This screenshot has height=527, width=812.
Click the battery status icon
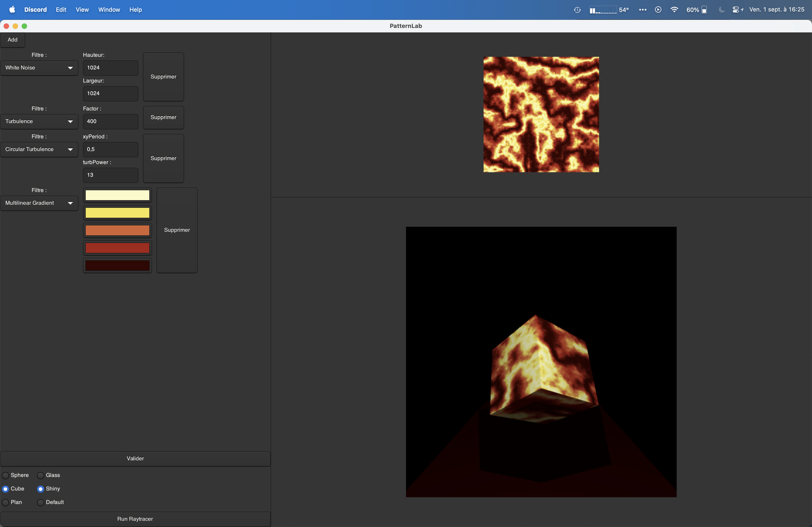tap(704, 9)
